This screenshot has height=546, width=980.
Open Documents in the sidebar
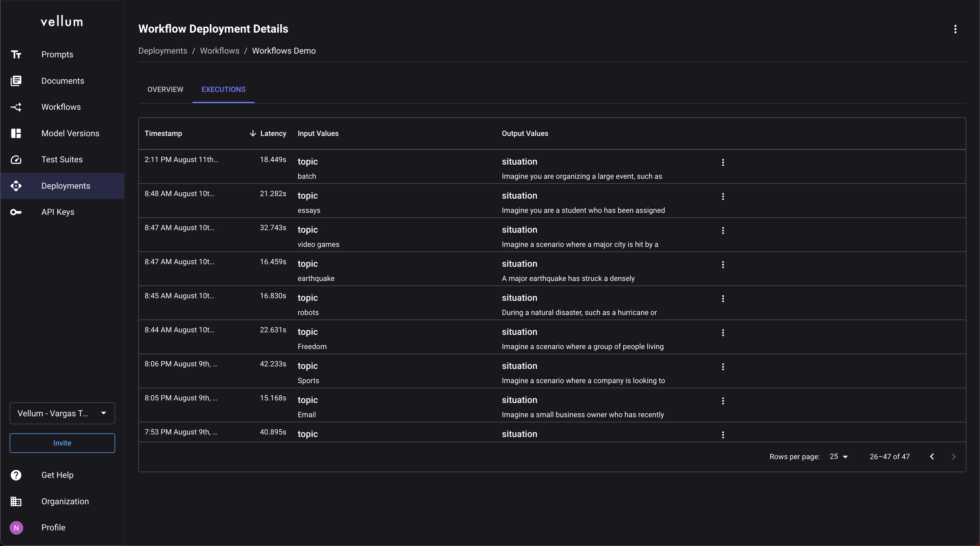[63, 81]
